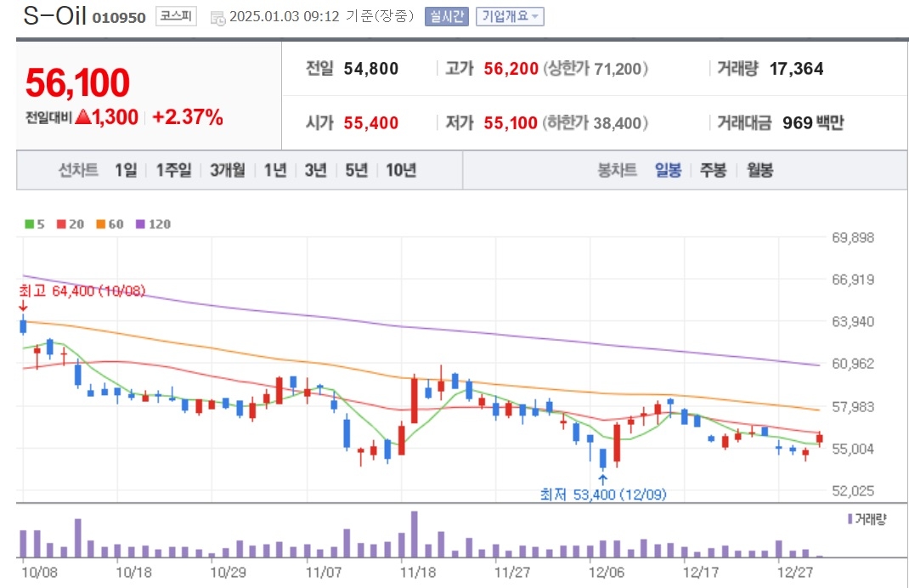Click the 57,983 price axis label
The width and height of the screenshot is (909, 588).
853,406
